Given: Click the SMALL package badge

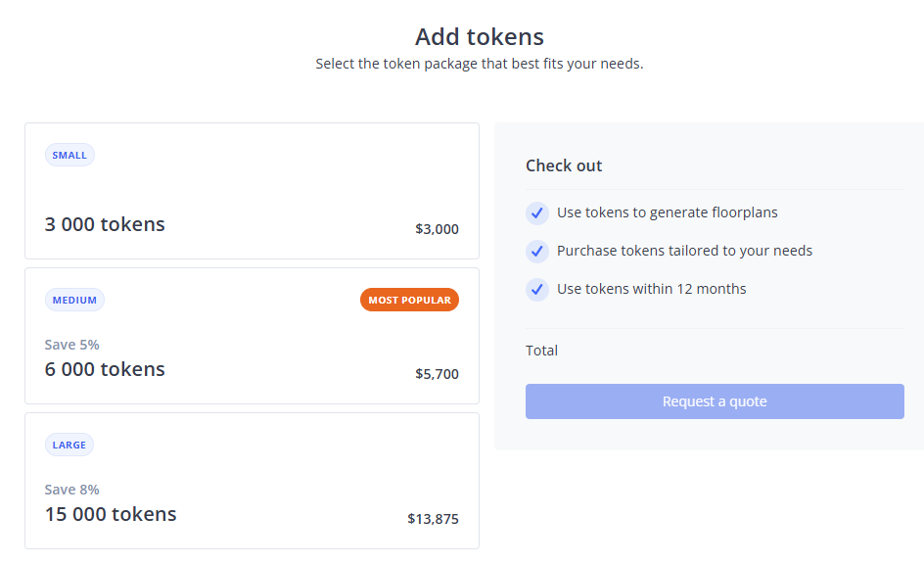Looking at the screenshot, I should [x=69, y=155].
